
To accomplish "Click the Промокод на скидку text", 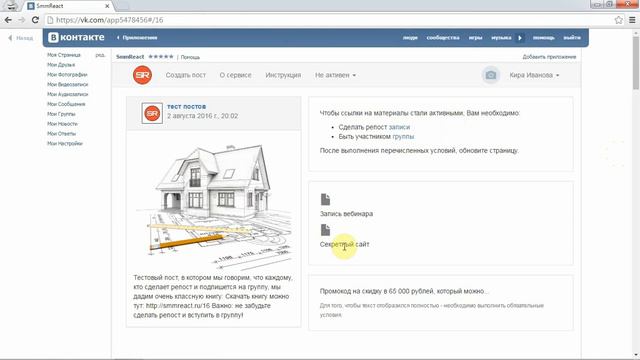I will coord(404,291).
